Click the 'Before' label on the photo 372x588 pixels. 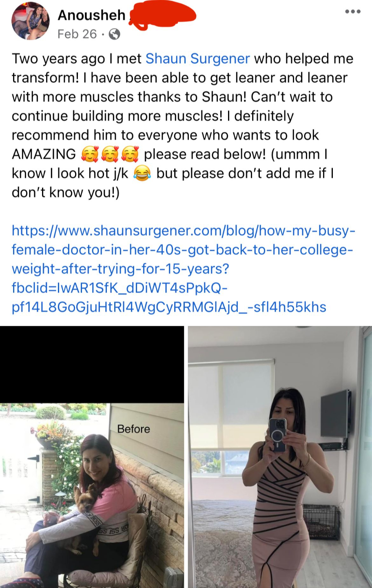click(x=133, y=429)
